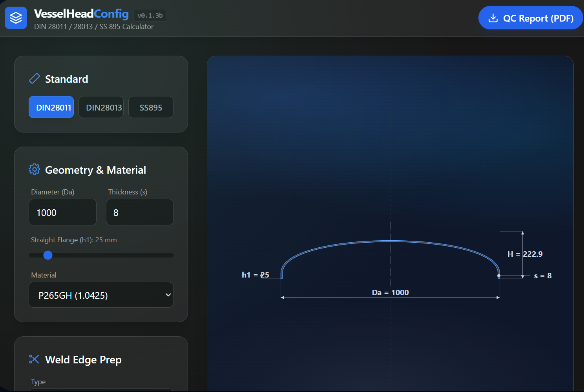
Task: Click the Material field label
Action: pos(44,275)
